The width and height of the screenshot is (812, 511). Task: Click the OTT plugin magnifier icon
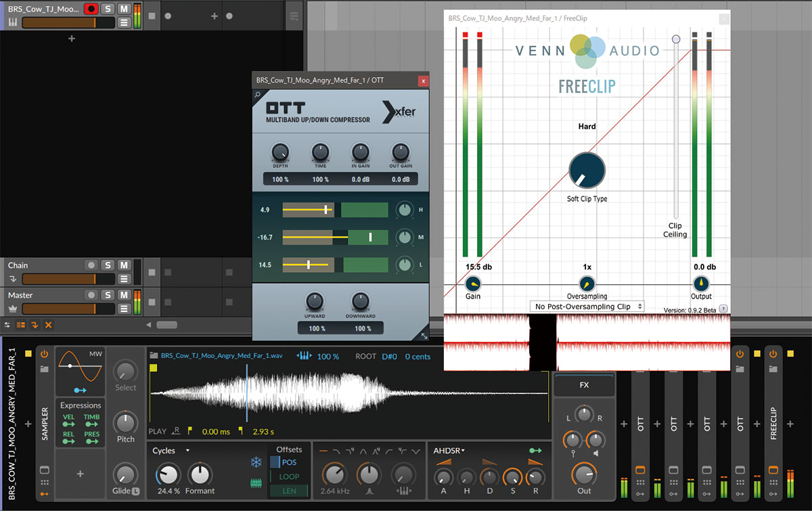click(x=257, y=95)
